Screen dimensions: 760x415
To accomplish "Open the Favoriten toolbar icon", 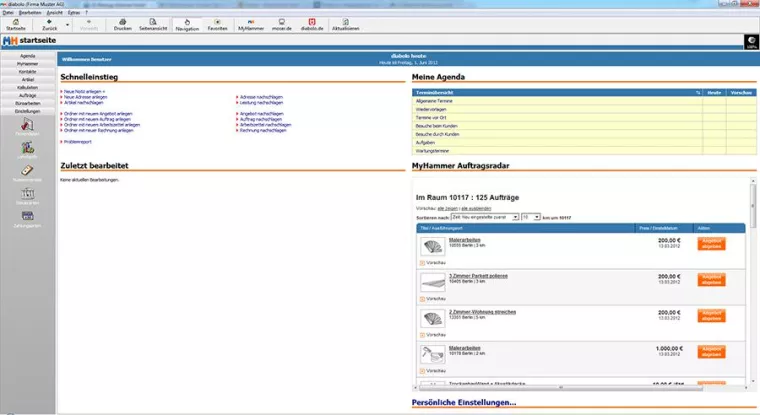I will coord(217,24).
